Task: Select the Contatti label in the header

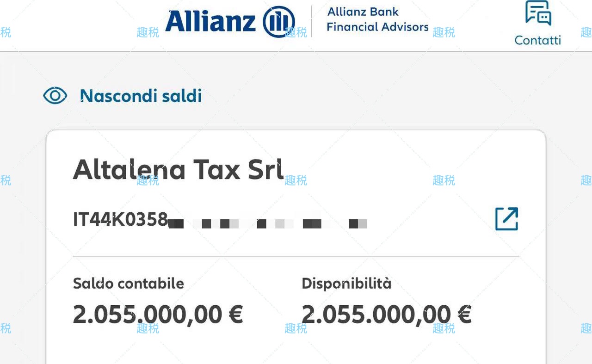Action: (x=537, y=40)
